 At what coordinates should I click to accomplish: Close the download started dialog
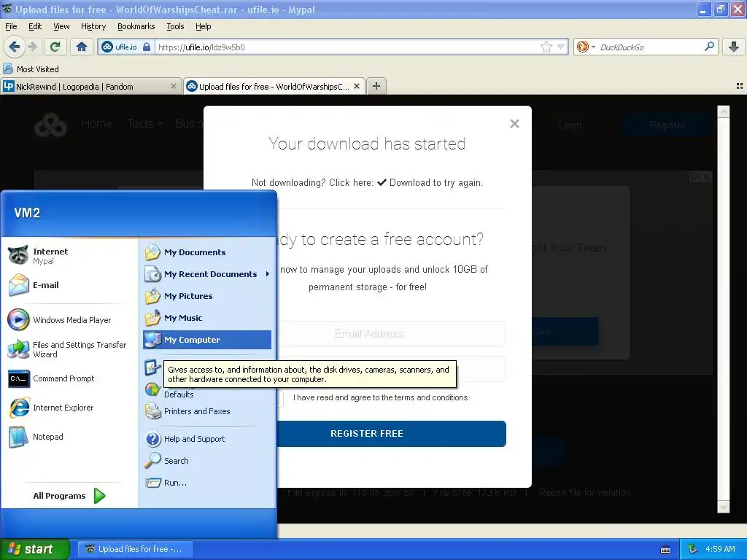pos(514,124)
